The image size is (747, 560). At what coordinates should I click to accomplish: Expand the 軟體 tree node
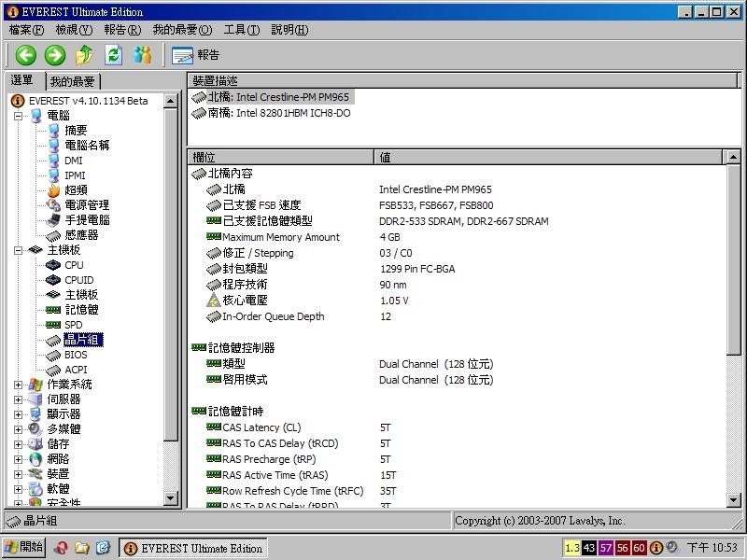tap(18, 489)
